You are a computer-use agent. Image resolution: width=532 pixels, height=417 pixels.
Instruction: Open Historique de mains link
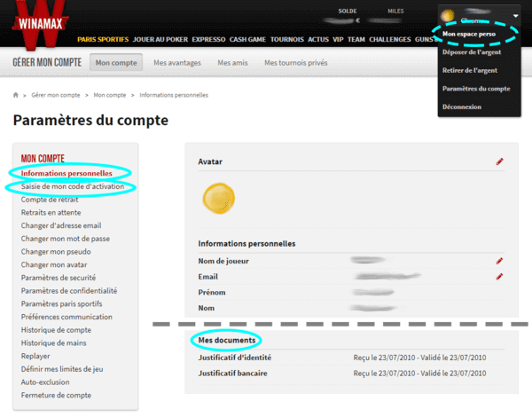click(x=53, y=343)
